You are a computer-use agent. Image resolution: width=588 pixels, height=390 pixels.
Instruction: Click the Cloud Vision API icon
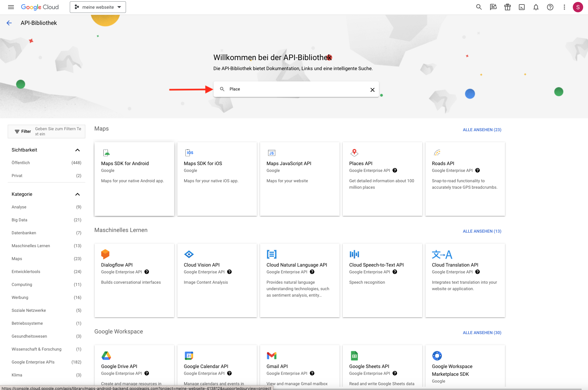(189, 254)
